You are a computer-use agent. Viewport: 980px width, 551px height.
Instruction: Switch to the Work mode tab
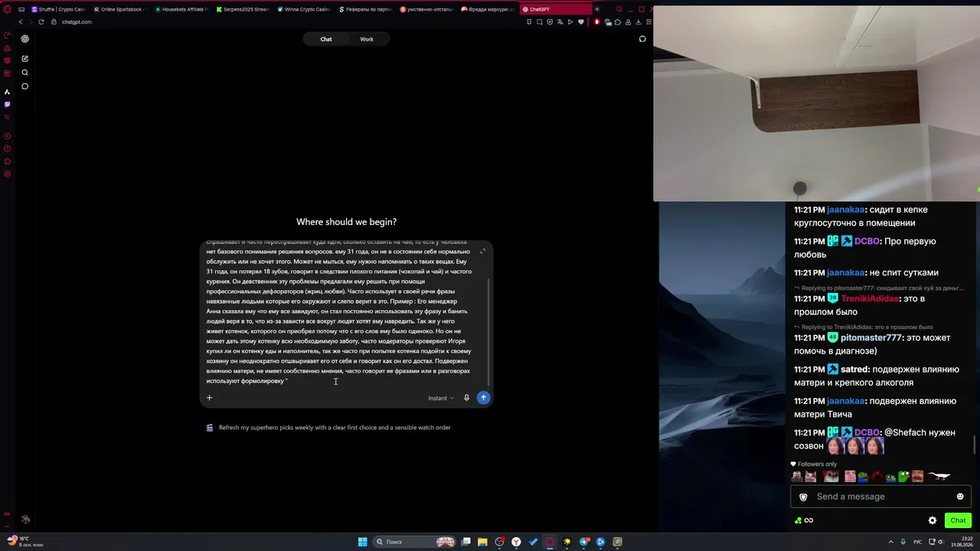pyautogui.click(x=367, y=39)
